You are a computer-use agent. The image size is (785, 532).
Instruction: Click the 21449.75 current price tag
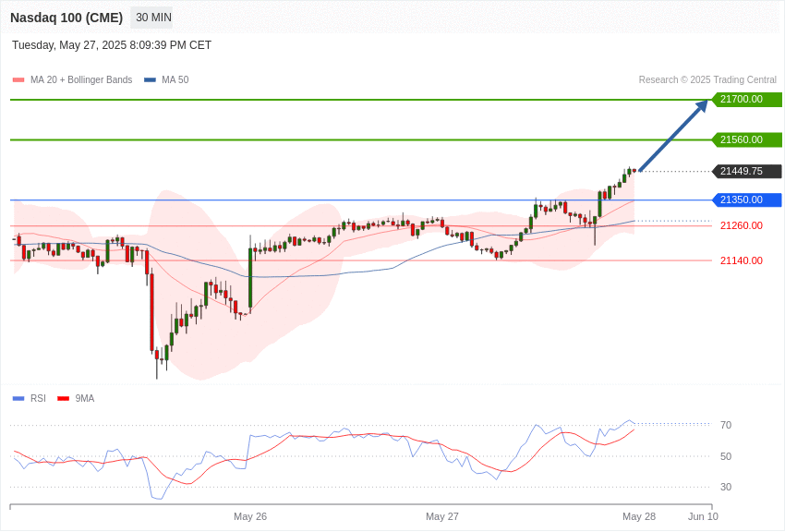pyautogui.click(x=747, y=171)
